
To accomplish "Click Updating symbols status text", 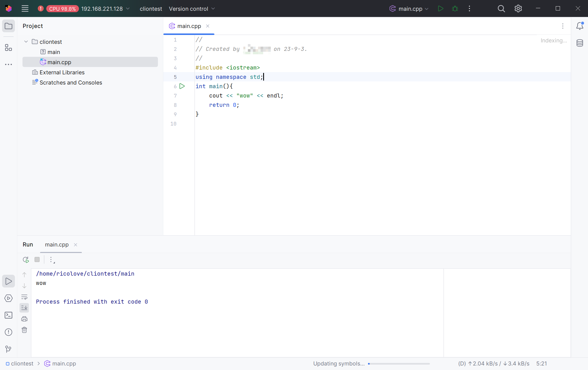I will 339,363.
